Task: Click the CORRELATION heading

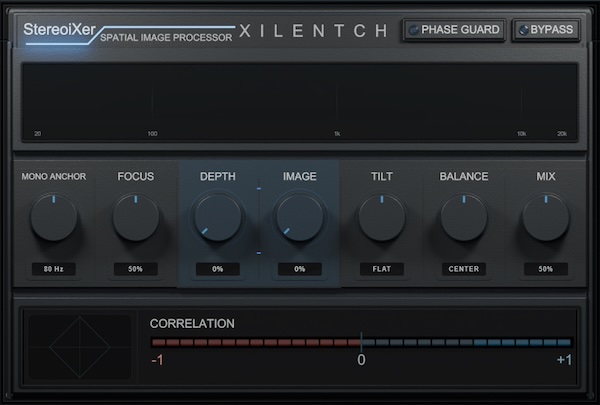Action: click(192, 323)
